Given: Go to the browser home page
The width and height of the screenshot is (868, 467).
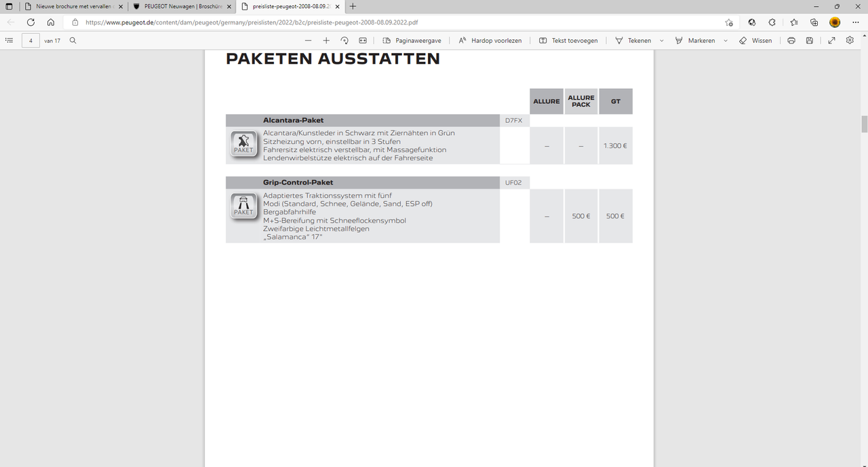Looking at the screenshot, I should [51, 22].
